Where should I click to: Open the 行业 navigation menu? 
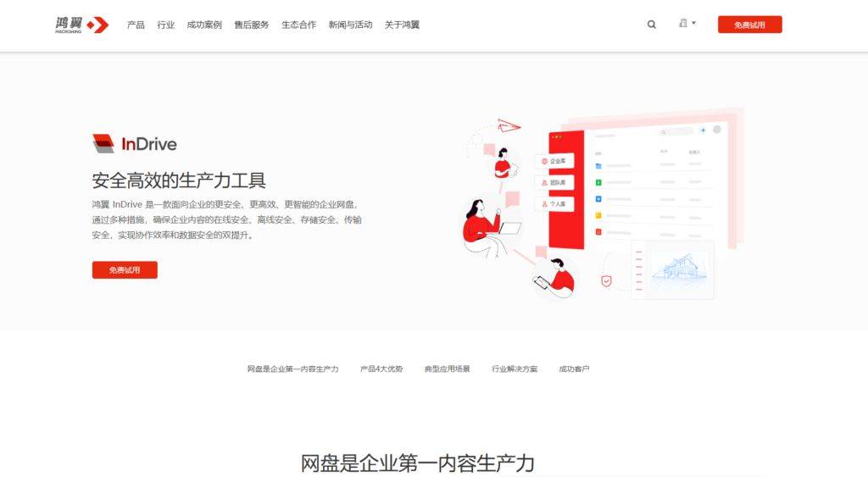(x=165, y=25)
